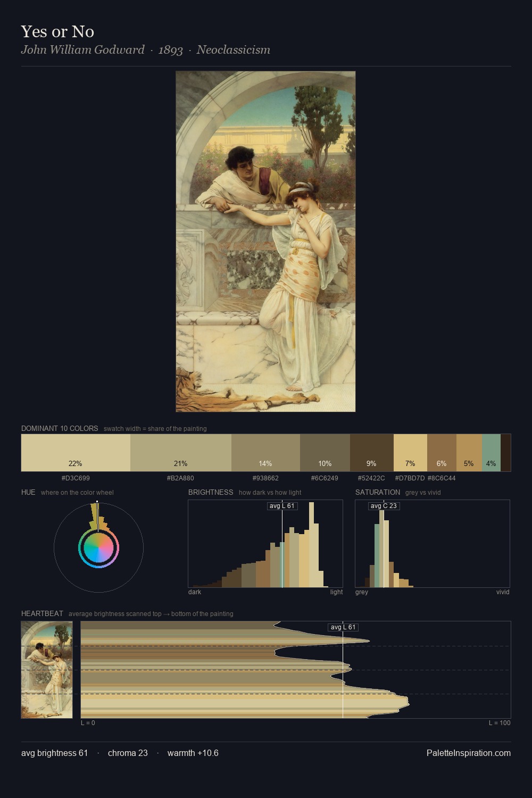Click the saturation histogram chart
This screenshot has height=798, width=532.
(x=433, y=544)
